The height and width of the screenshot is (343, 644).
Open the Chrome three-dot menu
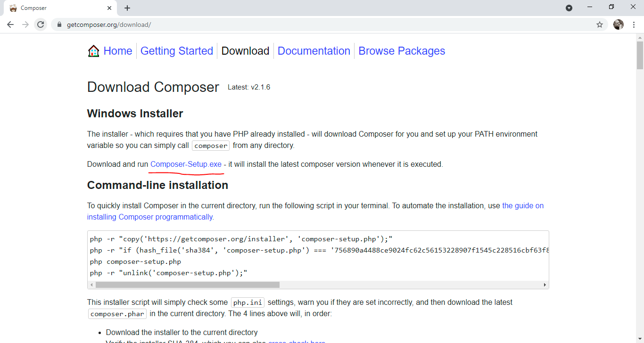[x=634, y=24]
